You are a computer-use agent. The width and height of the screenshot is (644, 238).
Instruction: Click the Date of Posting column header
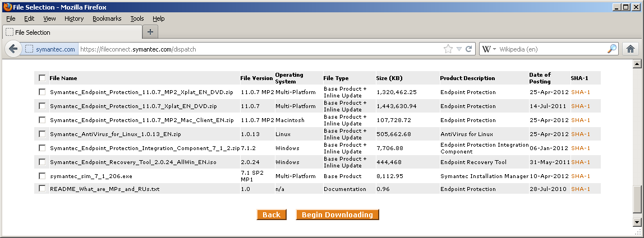[540, 78]
